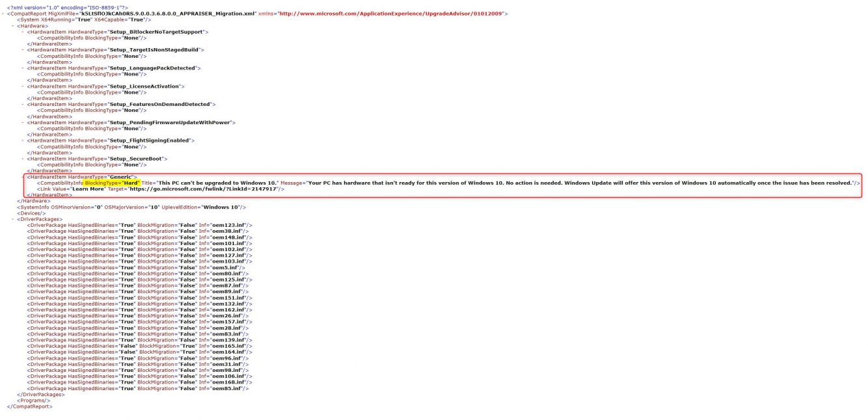Collapse the Setup_TargetIsNonStagedBuild hardware item

pos(23,50)
